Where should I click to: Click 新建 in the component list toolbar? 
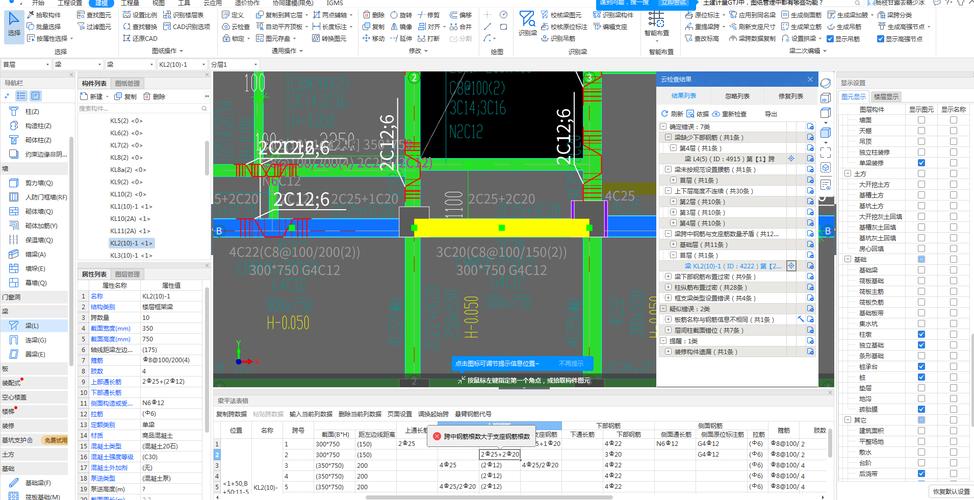coord(90,96)
